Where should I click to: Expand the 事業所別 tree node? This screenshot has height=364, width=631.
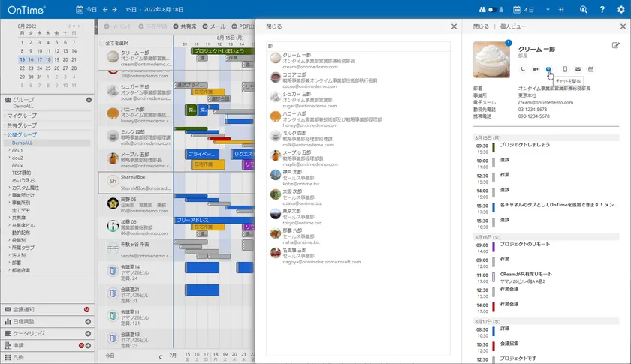pos(10,203)
